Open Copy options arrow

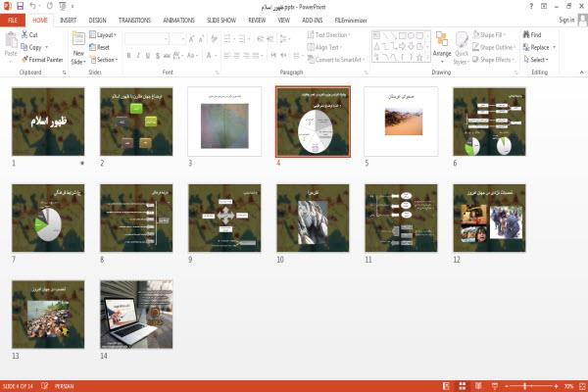point(47,47)
